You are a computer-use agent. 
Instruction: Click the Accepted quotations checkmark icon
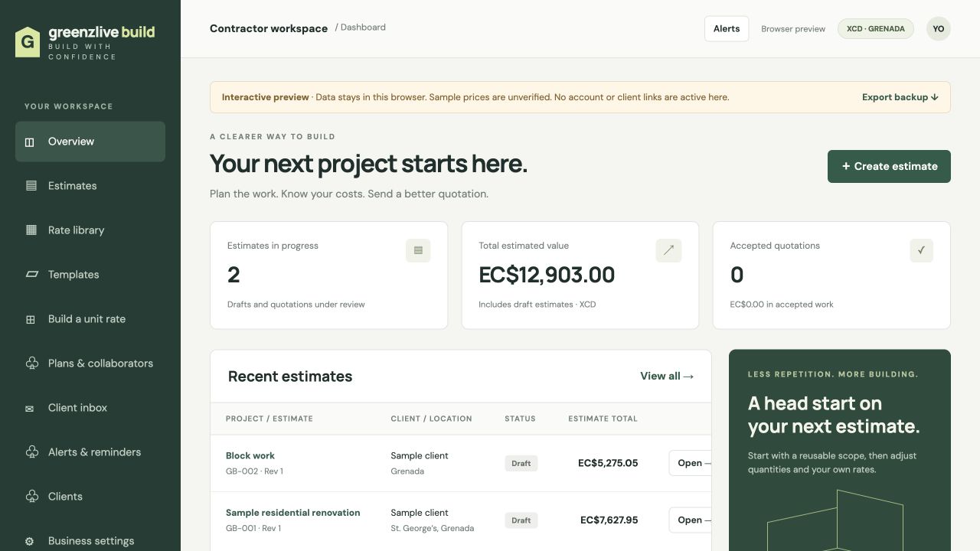pyautogui.click(x=921, y=250)
